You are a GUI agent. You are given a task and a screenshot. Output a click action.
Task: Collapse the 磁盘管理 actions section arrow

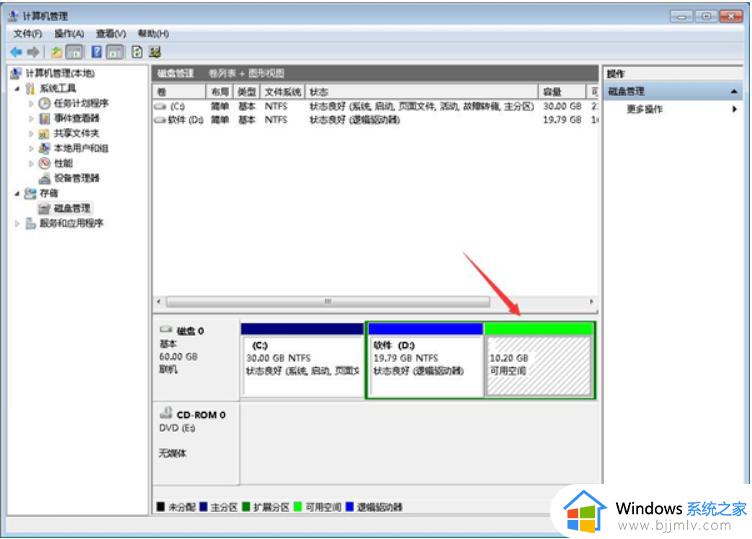point(734,91)
